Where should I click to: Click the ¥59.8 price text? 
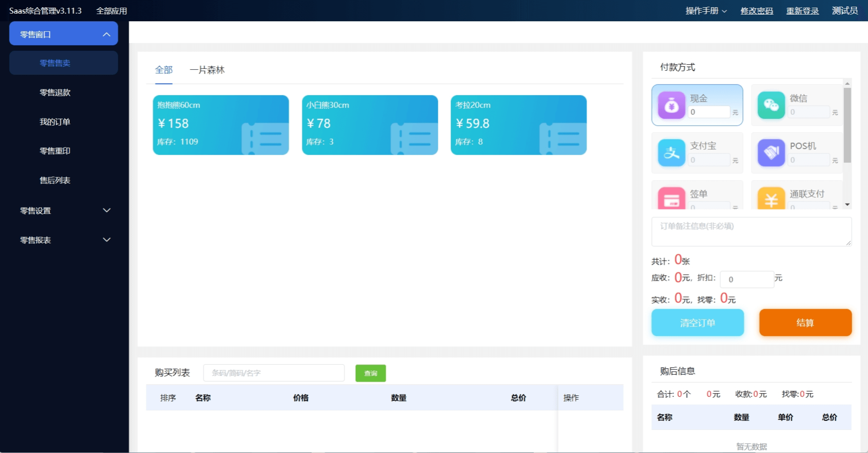pos(472,123)
